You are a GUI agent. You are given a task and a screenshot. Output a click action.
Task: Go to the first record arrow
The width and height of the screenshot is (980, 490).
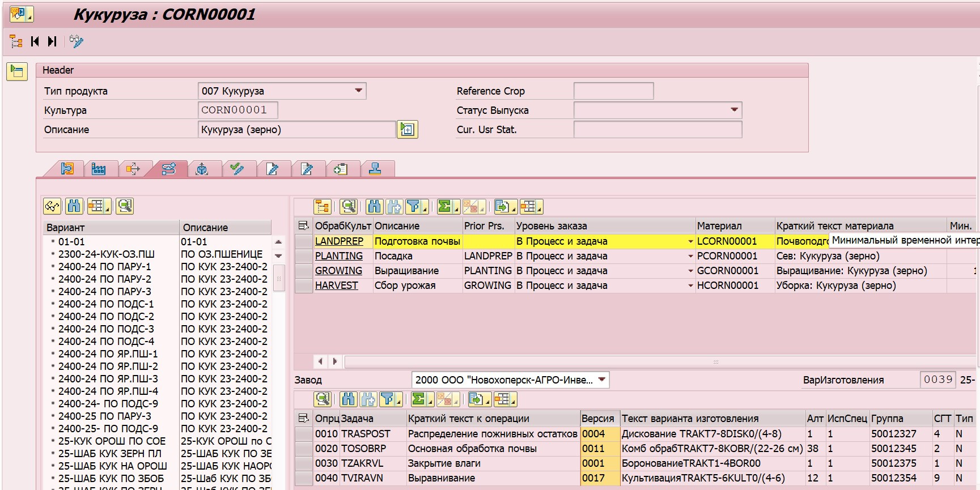(x=35, y=41)
